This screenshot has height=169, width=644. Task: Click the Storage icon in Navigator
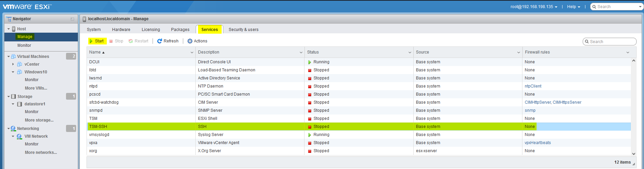pyautogui.click(x=13, y=97)
